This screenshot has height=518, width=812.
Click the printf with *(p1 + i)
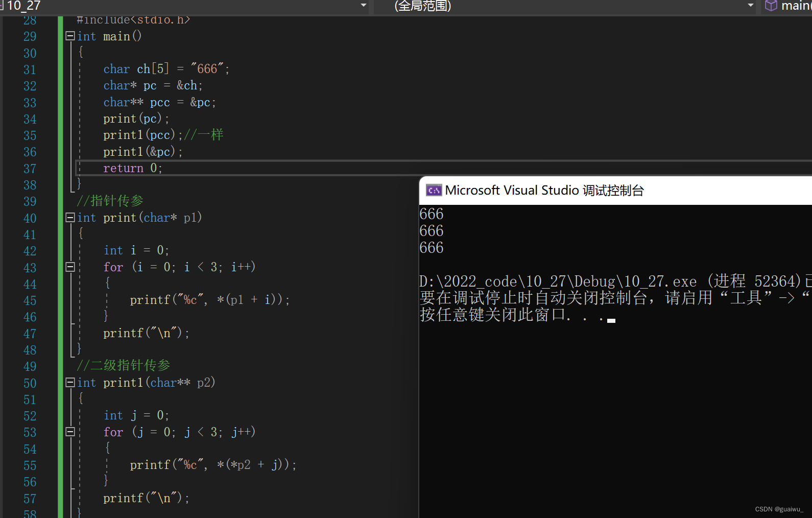[x=210, y=300]
